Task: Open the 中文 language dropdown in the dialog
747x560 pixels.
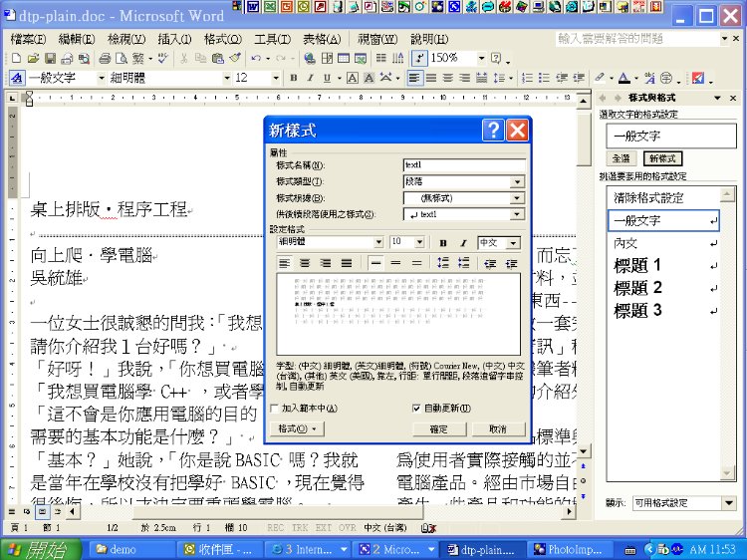Action: pos(513,243)
